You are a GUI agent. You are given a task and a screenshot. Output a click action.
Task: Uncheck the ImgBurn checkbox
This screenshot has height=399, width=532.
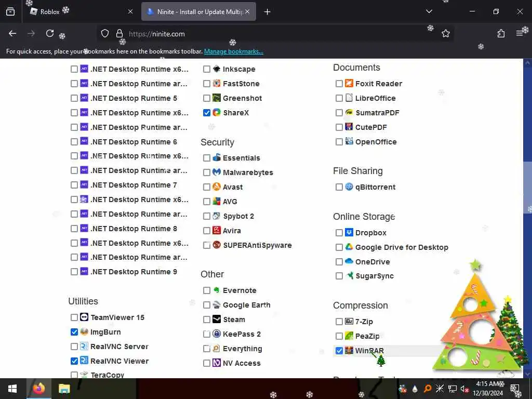point(74,332)
